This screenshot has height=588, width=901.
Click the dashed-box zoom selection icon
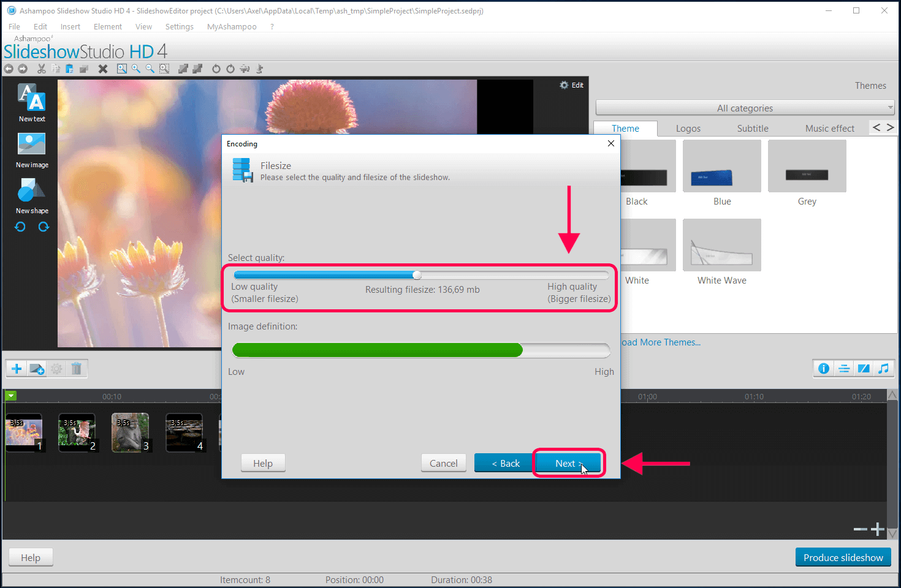coord(164,69)
